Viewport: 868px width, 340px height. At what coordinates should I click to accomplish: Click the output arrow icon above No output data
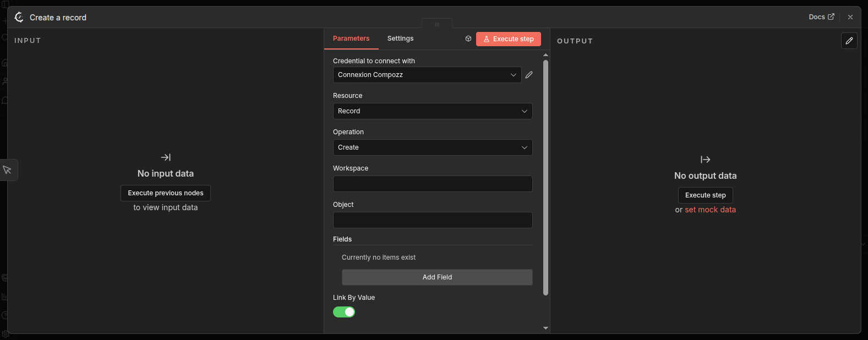click(x=705, y=160)
